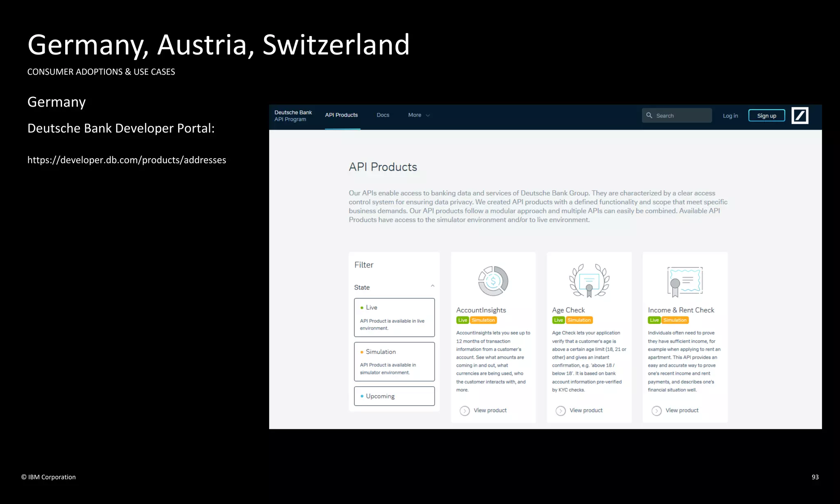The image size is (840, 504).
Task: Click the arrow circle icon under AccountInsights
Action: (465, 410)
